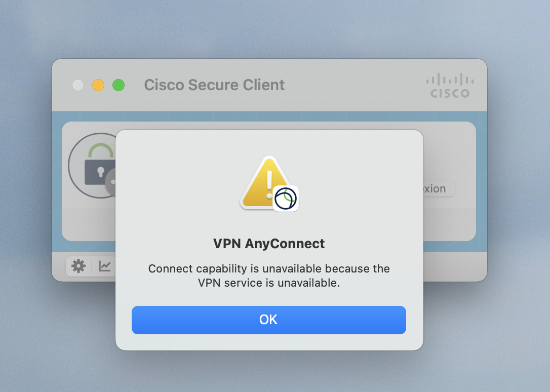Click the partially hidden Connexion button
The height and width of the screenshot is (392, 550).
[x=439, y=188]
